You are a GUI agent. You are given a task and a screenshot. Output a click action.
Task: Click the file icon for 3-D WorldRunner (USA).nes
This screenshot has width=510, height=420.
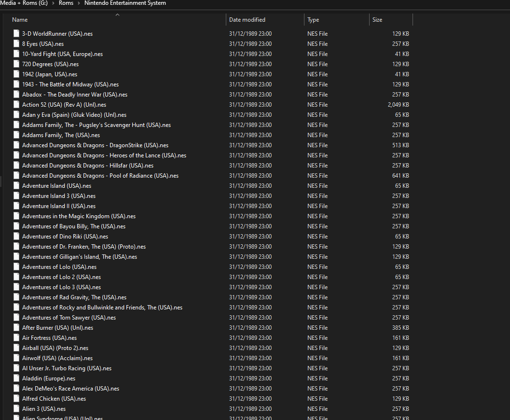[x=16, y=33]
